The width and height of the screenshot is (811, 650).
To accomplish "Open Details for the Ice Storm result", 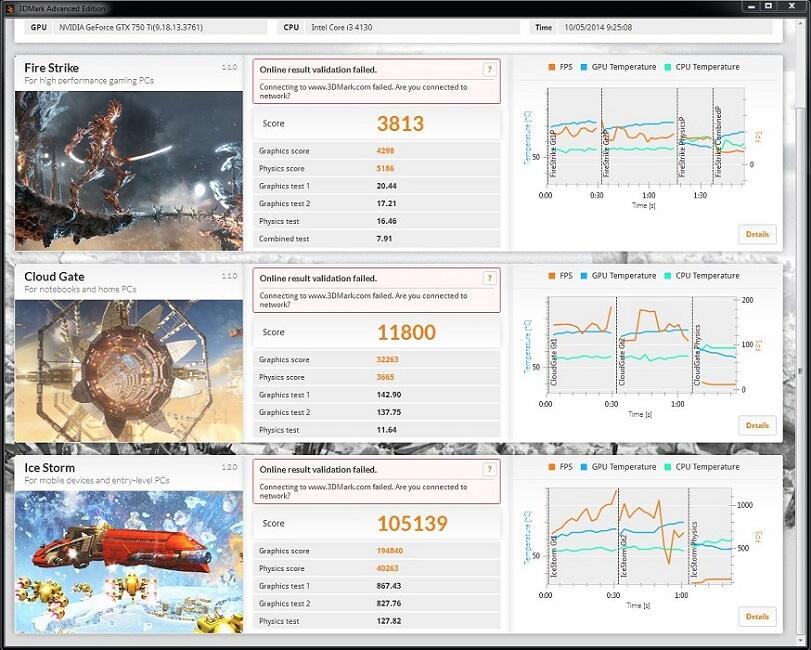I will click(x=757, y=616).
